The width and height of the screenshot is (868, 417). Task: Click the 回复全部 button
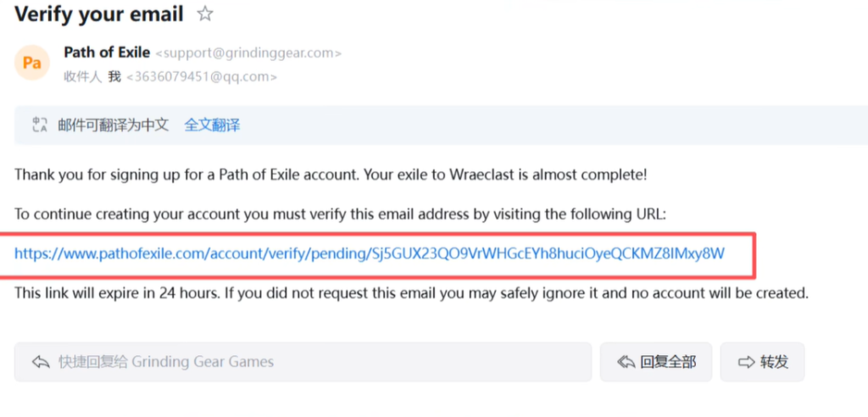(656, 362)
